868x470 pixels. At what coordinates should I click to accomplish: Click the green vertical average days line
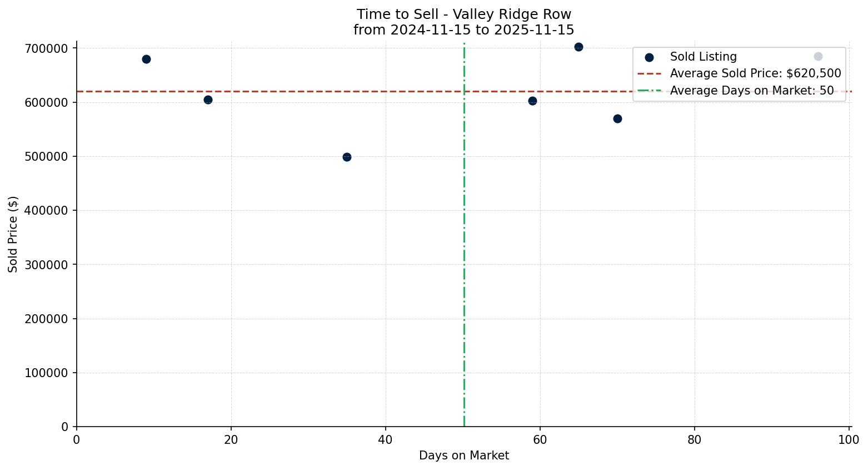pyautogui.click(x=464, y=250)
